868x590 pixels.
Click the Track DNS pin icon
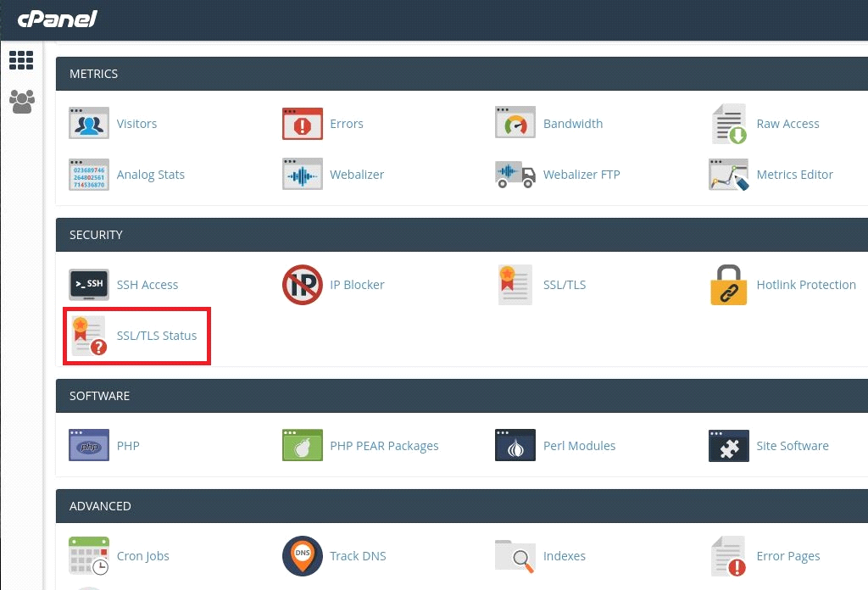(303, 556)
